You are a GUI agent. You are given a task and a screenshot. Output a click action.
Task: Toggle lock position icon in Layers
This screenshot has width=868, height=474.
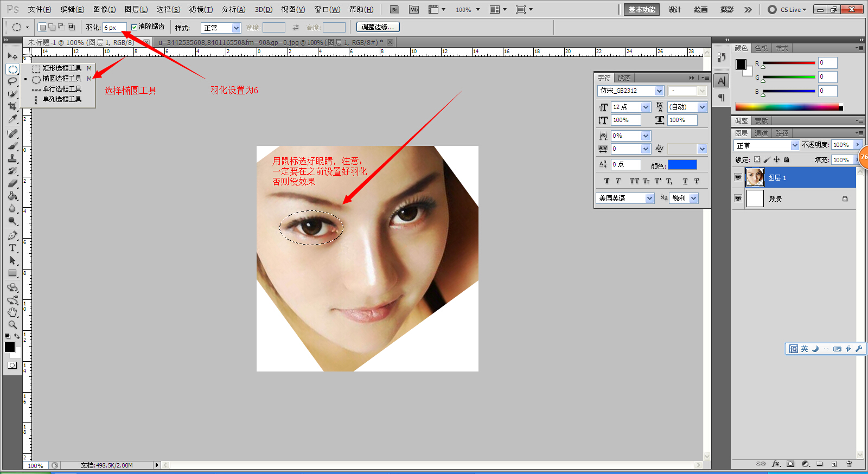(776, 159)
